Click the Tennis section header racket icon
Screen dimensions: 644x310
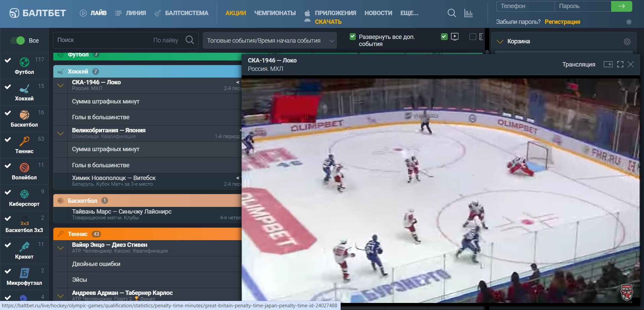point(60,234)
